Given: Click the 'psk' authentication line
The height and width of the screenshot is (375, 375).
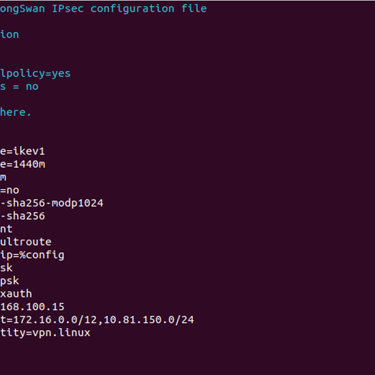Looking at the screenshot, I should 10,281.
